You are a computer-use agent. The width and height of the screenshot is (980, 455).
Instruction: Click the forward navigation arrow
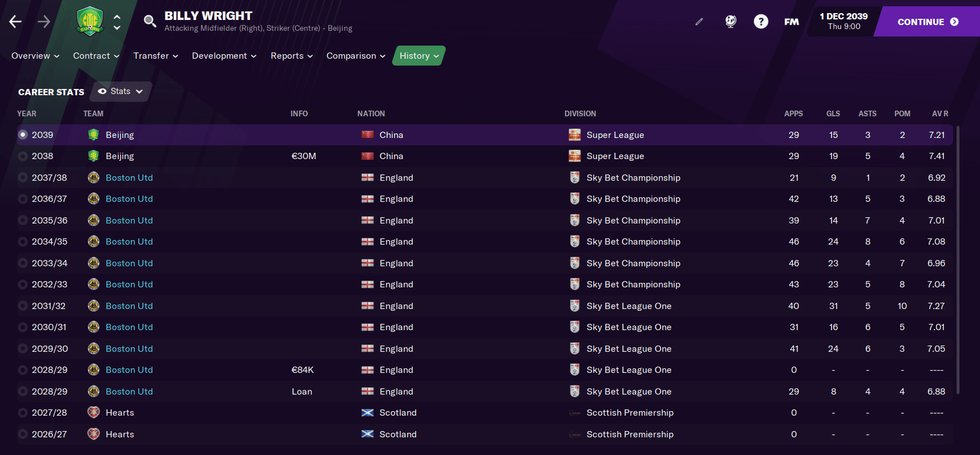44,22
